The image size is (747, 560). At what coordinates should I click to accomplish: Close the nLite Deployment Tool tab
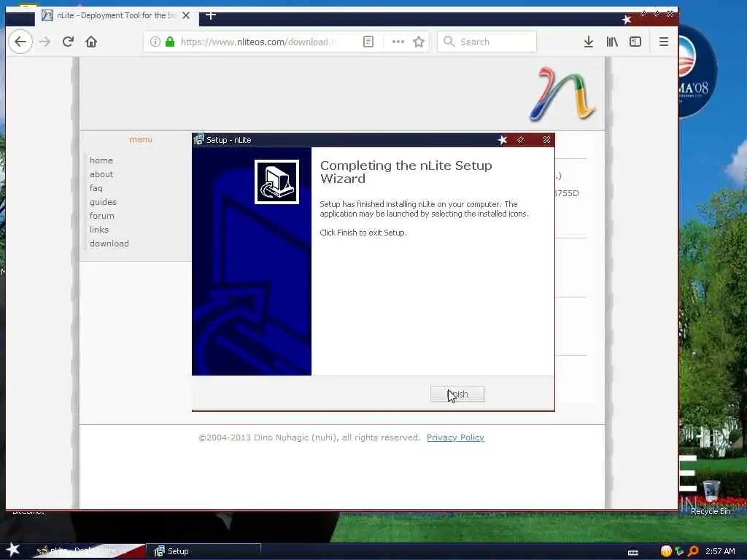click(x=186, y=16)
